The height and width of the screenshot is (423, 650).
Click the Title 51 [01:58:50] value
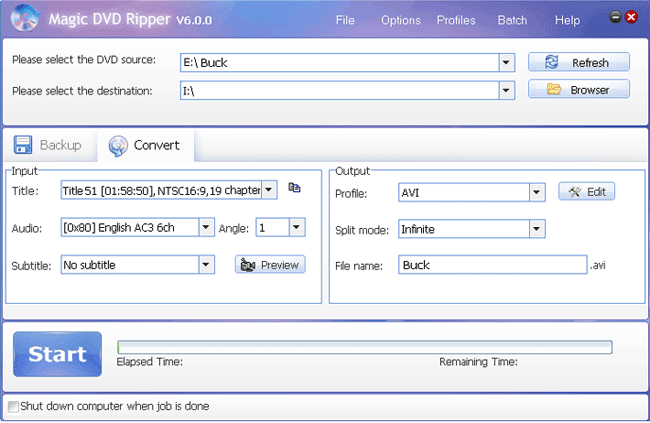click(x=161, y=190)
